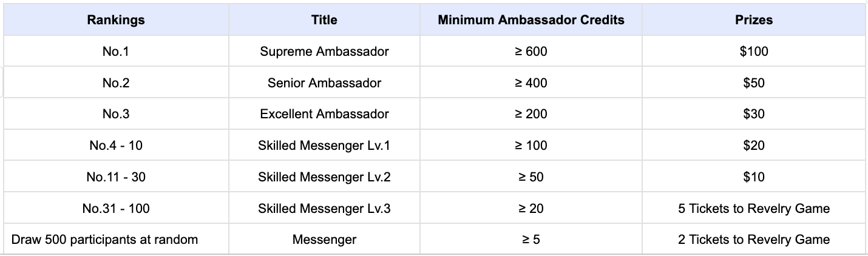This screenshot has height=256, width=868.
Task: Select the Minimum Ambassador Credits header
Action: pyautogui.click(x=531, y=20)
